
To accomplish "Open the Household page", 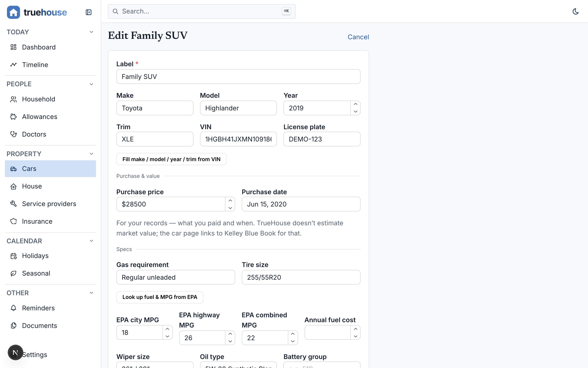I will [50, 99].
